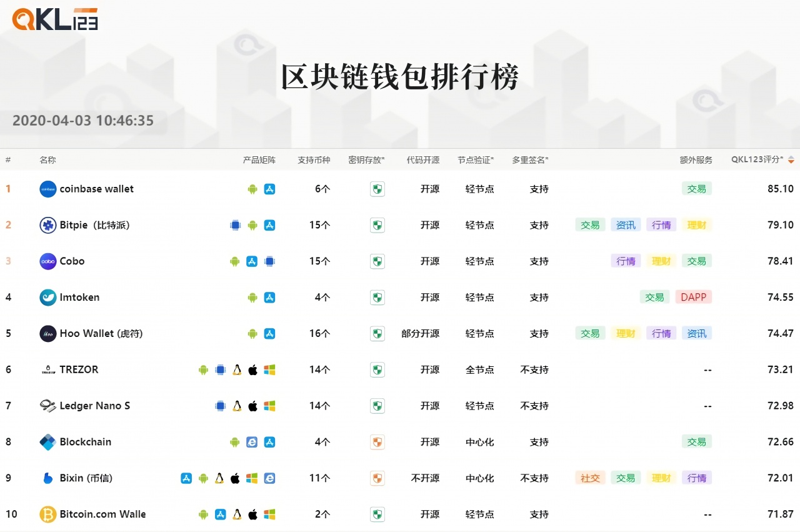Click browser icon in Bixin row
Viewport: 800px width, 532px height.
pyautogui.click(x=269, y=478)
